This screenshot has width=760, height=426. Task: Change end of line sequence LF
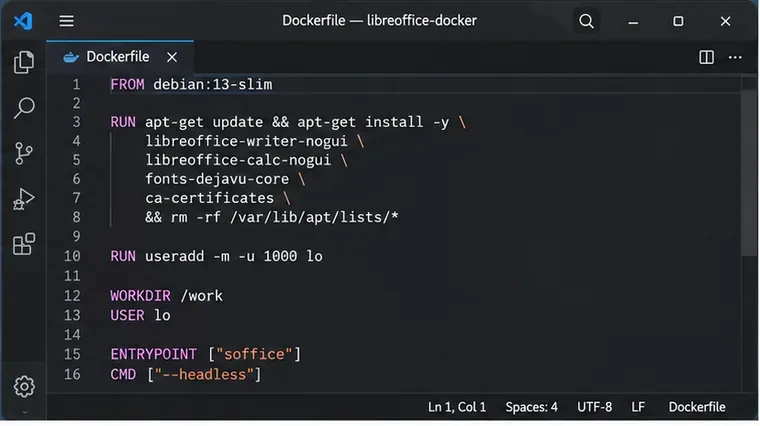638,407
